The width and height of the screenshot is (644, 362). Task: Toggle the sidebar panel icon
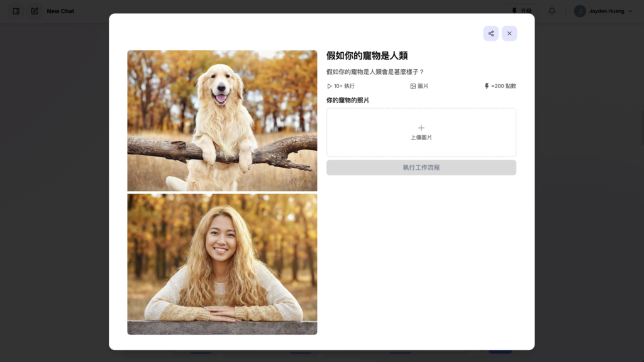click(x=16, y=11)
